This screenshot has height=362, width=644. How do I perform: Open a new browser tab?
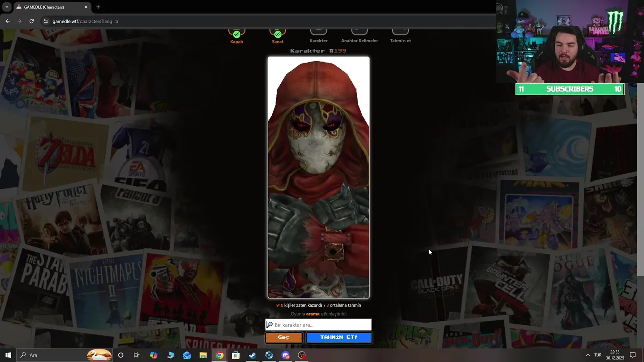[98, 7]
